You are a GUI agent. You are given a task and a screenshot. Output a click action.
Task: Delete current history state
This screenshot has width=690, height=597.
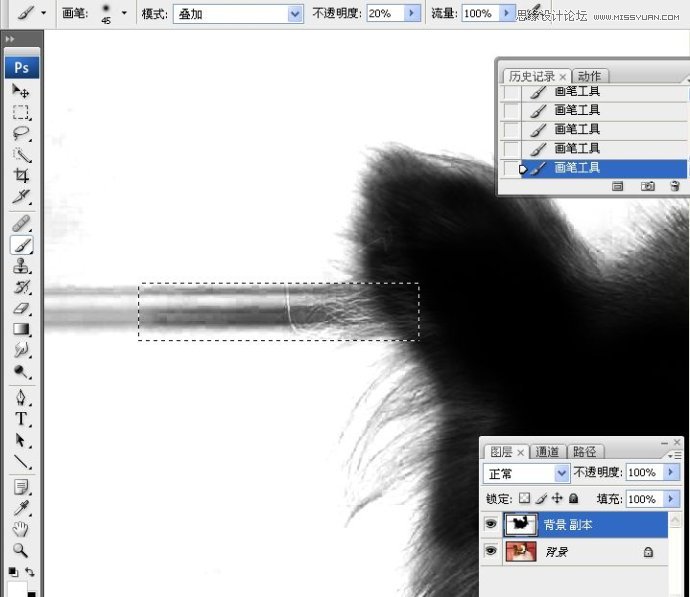[675, 187]
